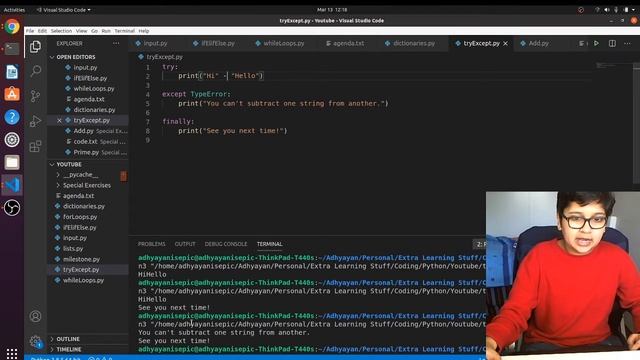Open the Explorer view in activity bar
Viewport: 640px width, 360px height.
click(36, 47)
